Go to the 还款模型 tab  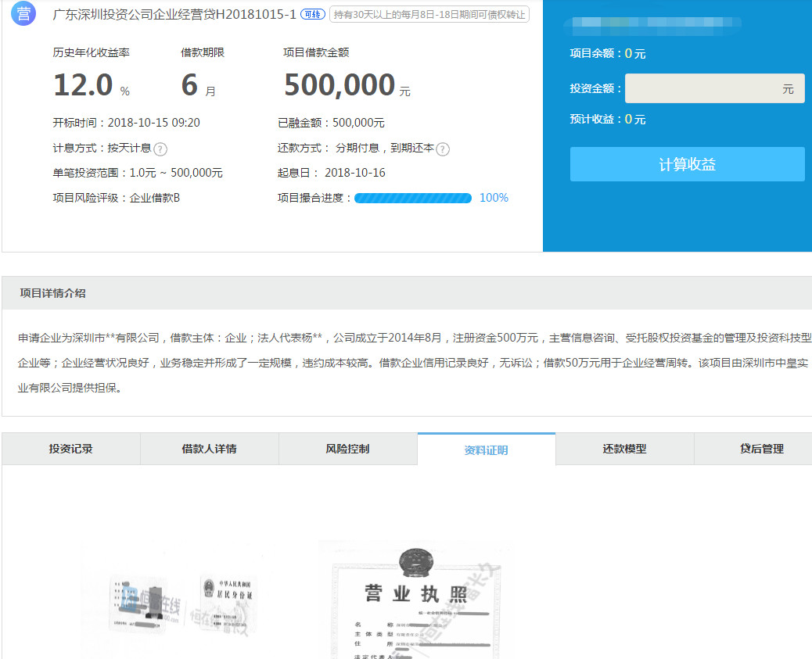click(x=625, y=449)
